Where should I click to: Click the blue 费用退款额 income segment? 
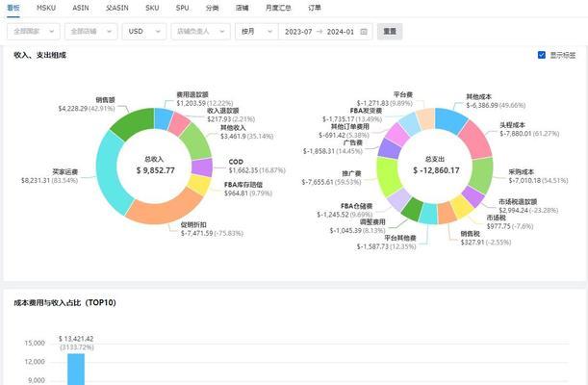coord(164,118)
